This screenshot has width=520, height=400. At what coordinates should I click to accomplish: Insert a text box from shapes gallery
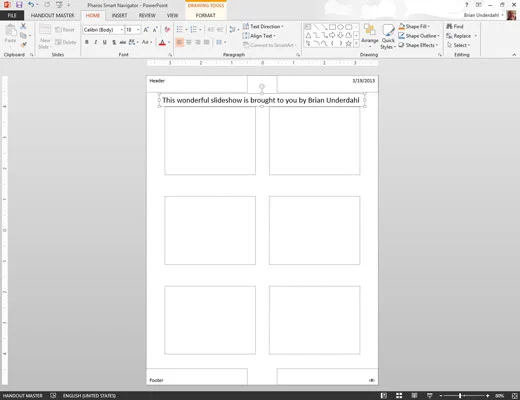(308, 27)
